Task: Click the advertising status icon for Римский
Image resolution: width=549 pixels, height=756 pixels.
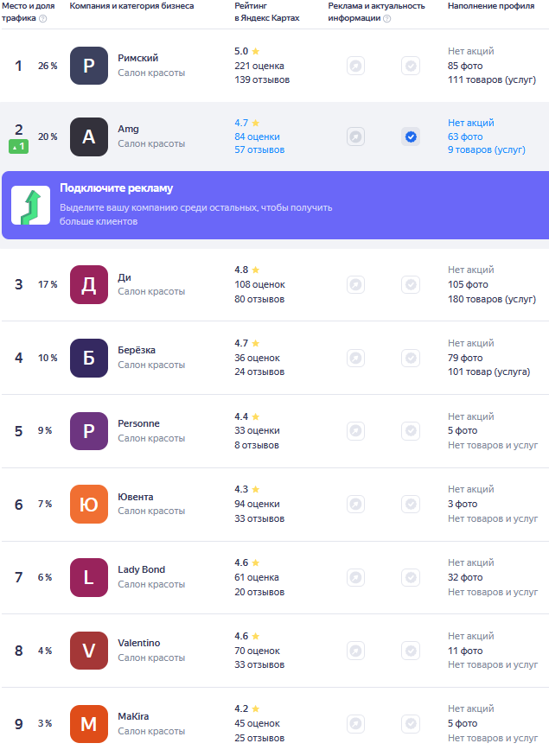Action: click(x=355, y=66)
